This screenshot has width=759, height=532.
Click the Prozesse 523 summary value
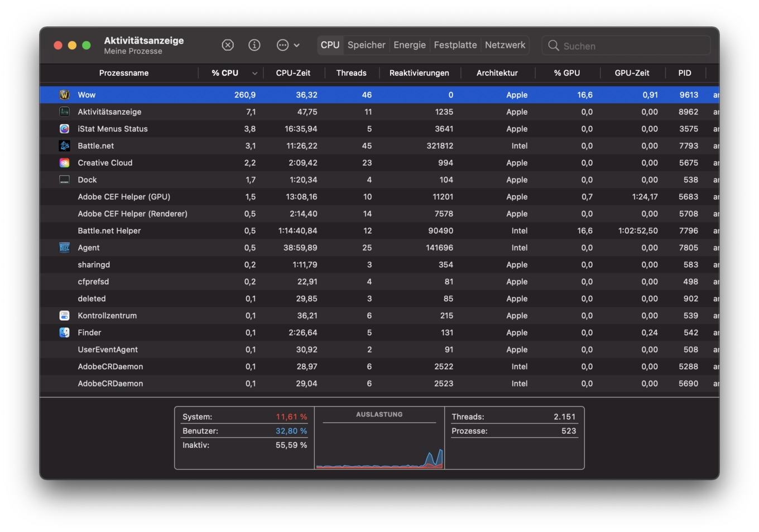coord(569,431)
